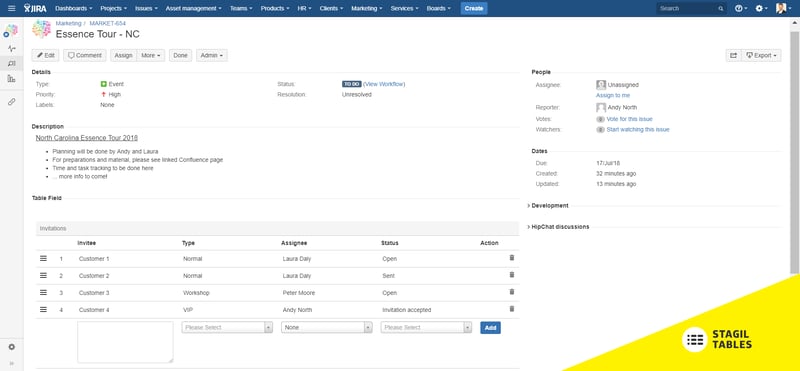
Task: Click the Invitee text area
Action: tap(126, 342)
